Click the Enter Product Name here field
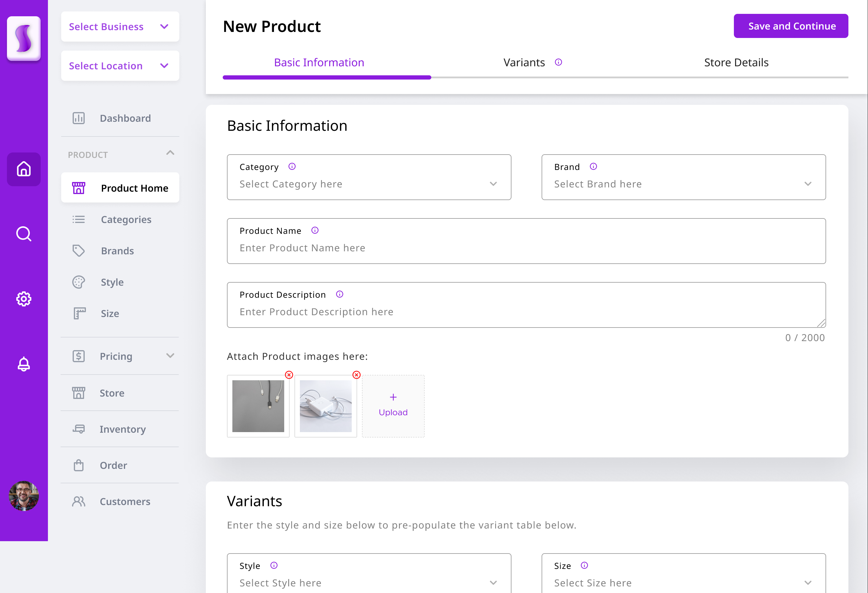The image size is (868, 593). point(526,248)
